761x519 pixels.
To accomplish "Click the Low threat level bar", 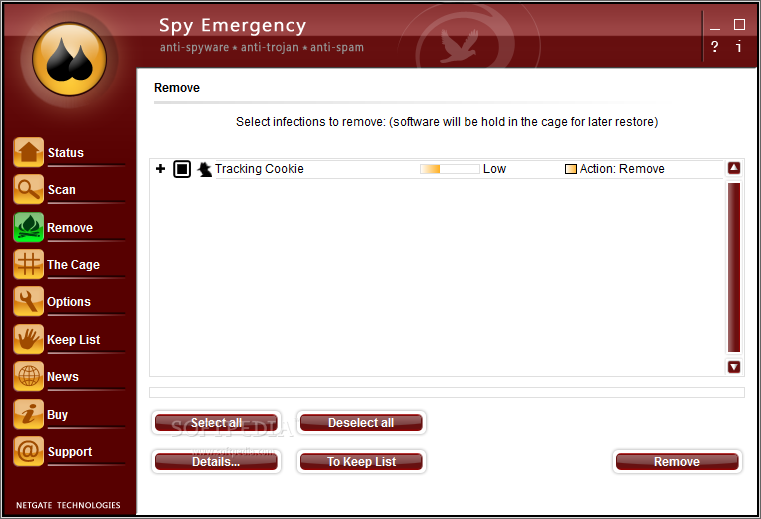I will tap(449, 169).
